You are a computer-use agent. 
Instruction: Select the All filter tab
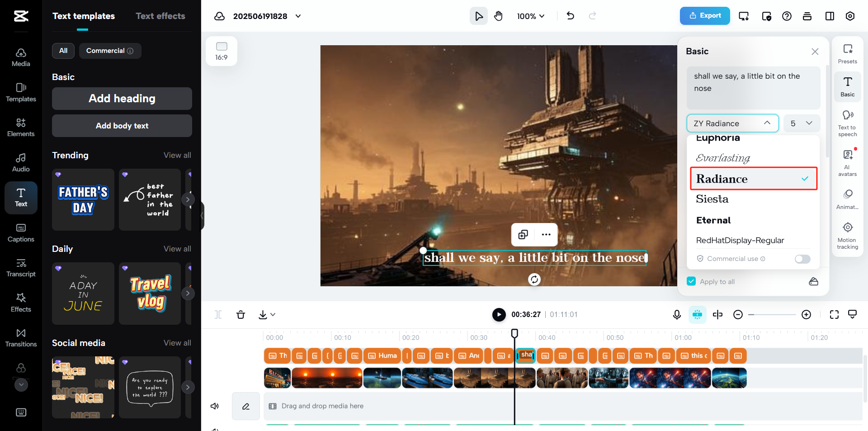click(63, 51)
